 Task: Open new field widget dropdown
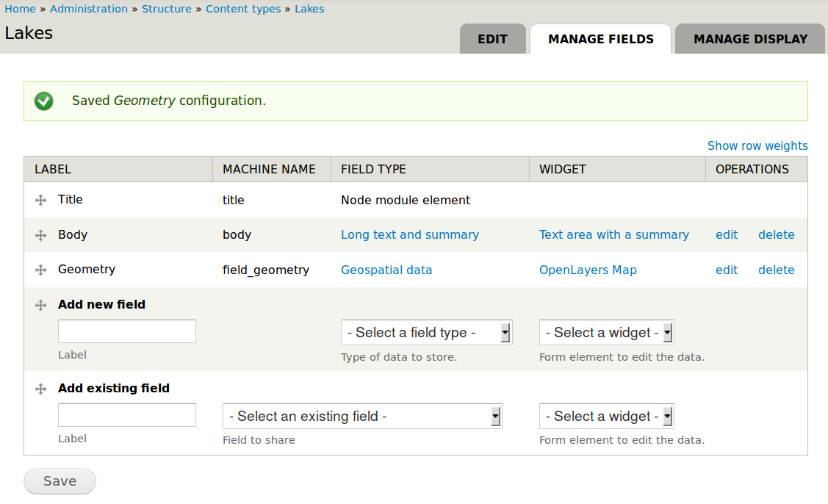606,333
